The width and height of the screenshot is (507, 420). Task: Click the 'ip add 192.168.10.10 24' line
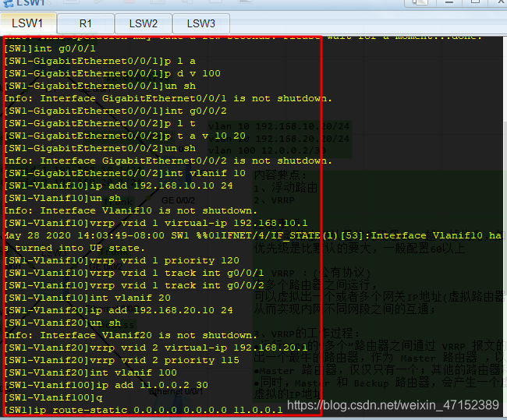(x=119, y=185)
